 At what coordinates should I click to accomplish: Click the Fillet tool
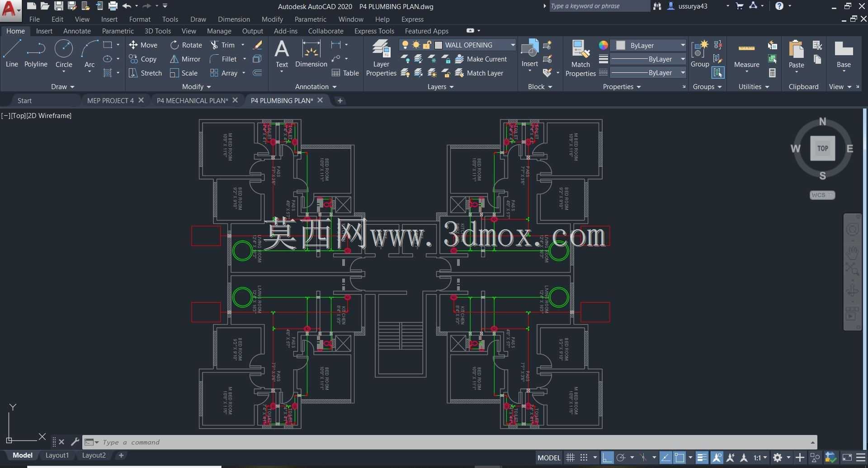(x=223, y=59)
